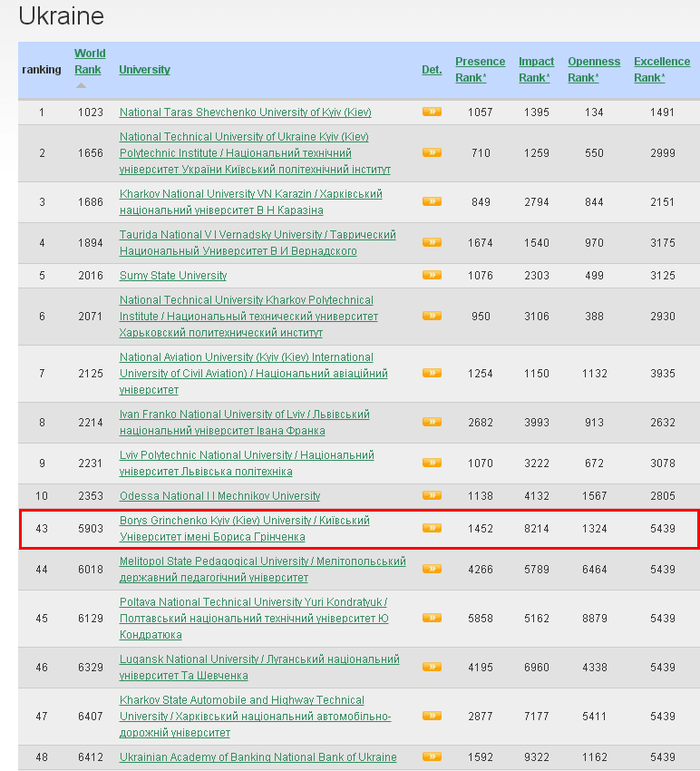700x771 pixels.
Task: Select openness rank value 8879
Action: click(x=594, y=618)
